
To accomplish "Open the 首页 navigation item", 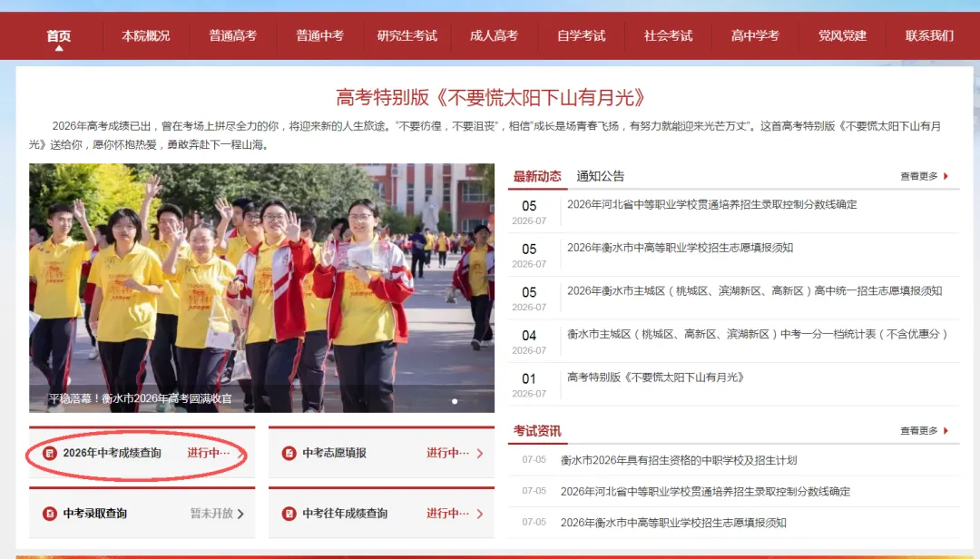I will (x=59, y=35).
